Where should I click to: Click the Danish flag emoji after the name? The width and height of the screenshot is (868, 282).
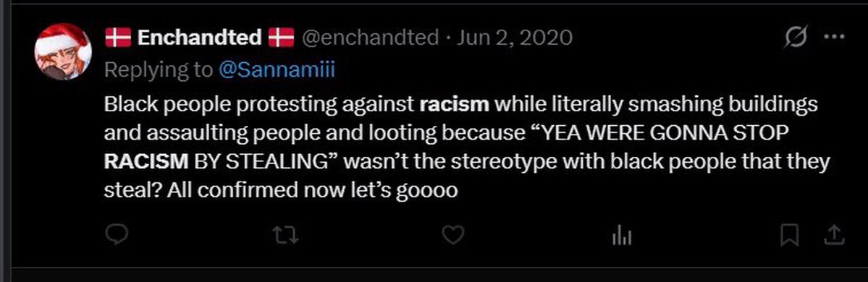281,38
